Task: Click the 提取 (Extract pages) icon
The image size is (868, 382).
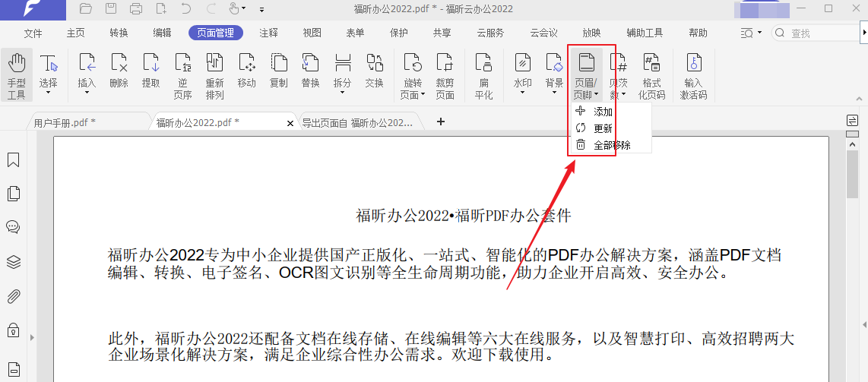Action: coord(150,70)
